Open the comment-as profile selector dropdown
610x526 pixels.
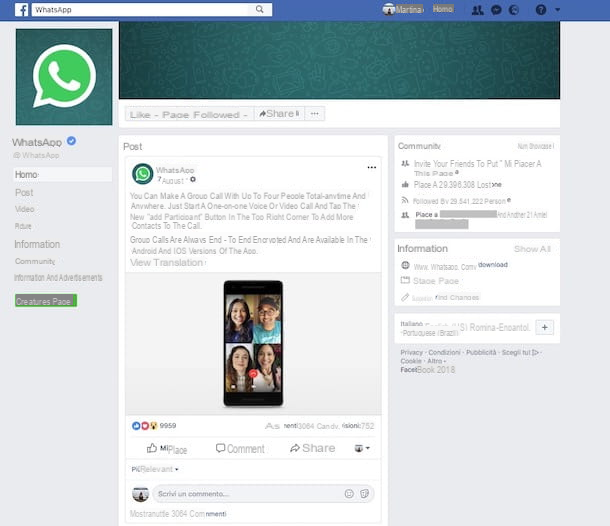[362, 448]
